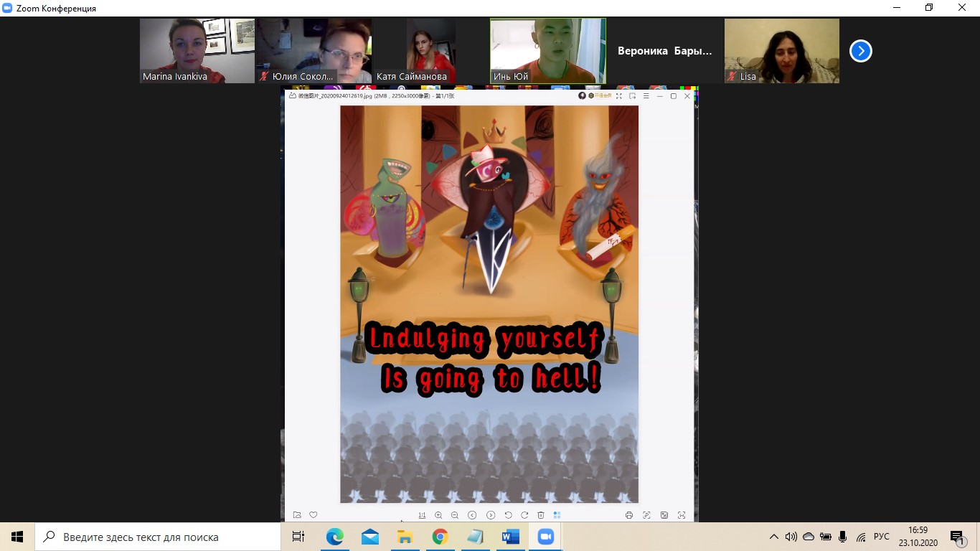Select Marina Ivankiva's video tile
The height and width of the screenshot is (551, 980).
click(x=197, y=51)
